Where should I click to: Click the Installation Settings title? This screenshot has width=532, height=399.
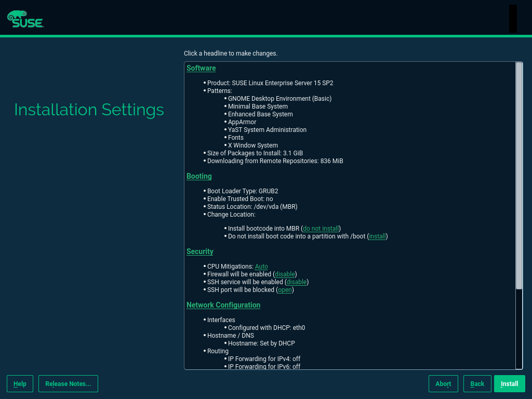pos(89,110)
